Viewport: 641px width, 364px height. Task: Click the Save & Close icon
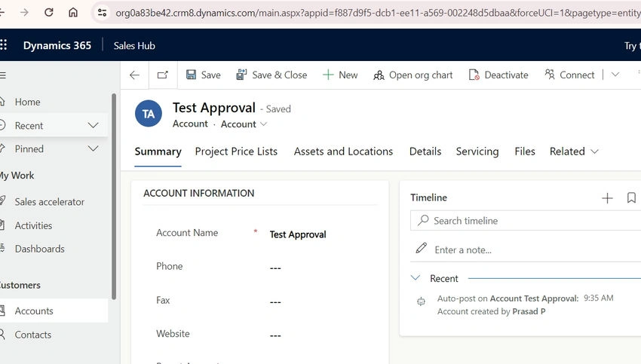241,75
